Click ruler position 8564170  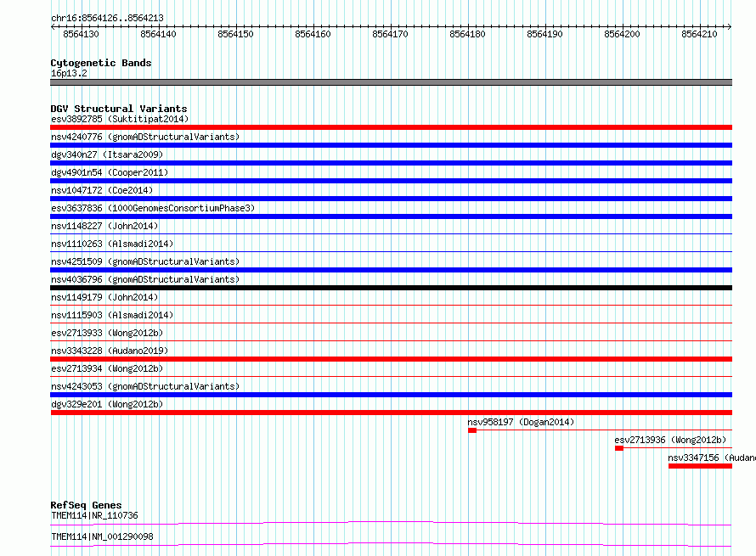pyautogui.click(x=390, y=34)
